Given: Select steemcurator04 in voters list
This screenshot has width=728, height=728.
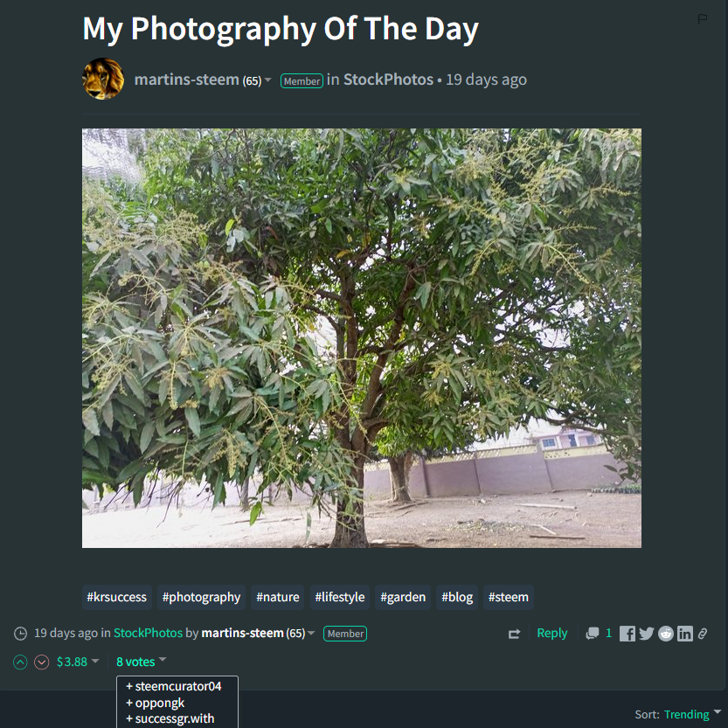Looking at the screenshot, I should pyautogui.click(x=174, y=686).
